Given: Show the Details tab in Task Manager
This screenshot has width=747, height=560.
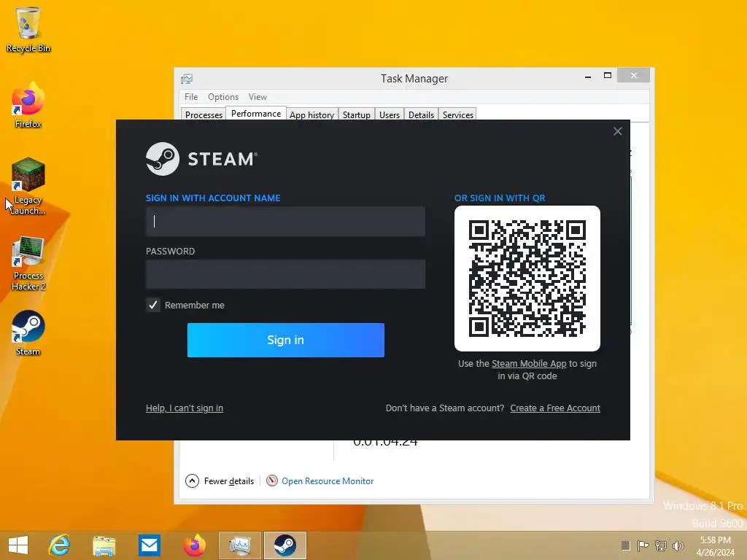Looking at the screenshot, I should (421, 114).
